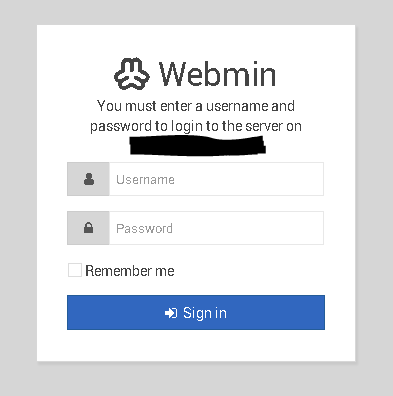Screen dimensions: 393x396
Task: Click the arrow icon inside Sign in button
Action: [x=171, y=313]
